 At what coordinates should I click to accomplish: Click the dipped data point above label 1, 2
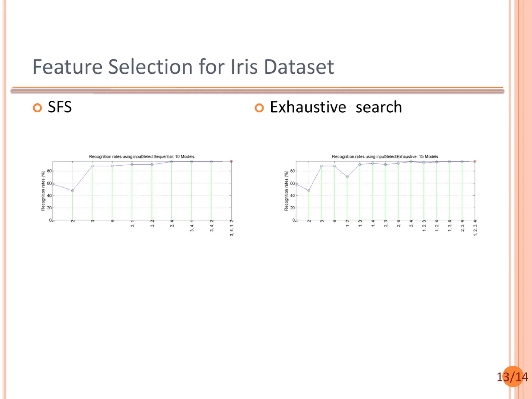click(x=347, y=177)
